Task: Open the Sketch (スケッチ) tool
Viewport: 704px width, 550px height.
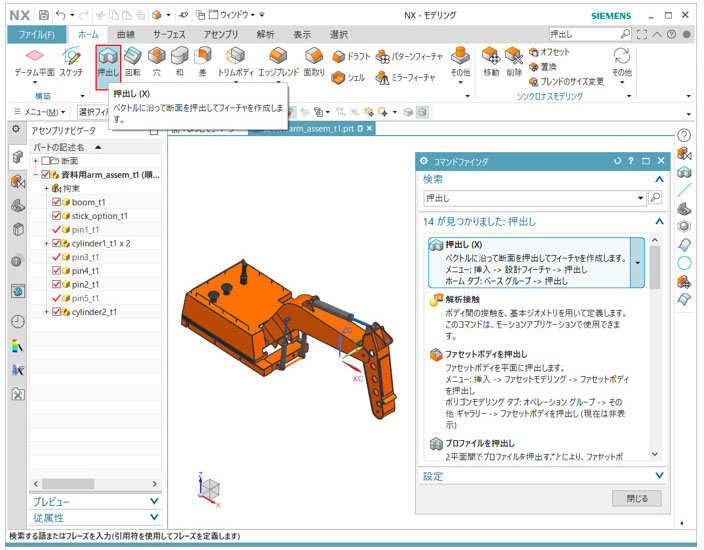Action: click(x=71, y=63)
